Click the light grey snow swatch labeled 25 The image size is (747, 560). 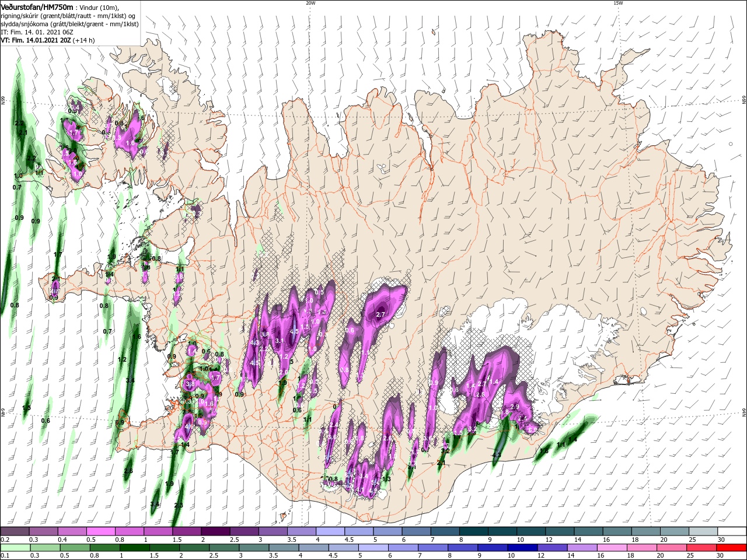(x=704, y=531)
